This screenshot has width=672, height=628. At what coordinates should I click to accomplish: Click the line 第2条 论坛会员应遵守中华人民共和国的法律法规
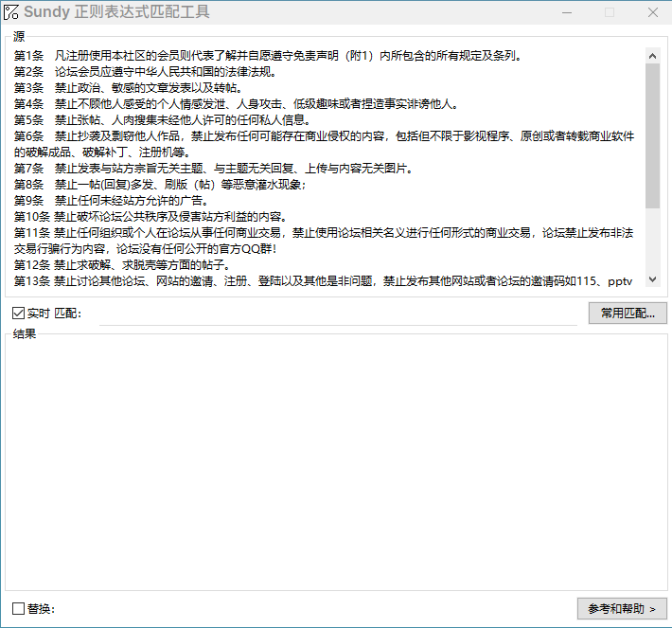146,72
